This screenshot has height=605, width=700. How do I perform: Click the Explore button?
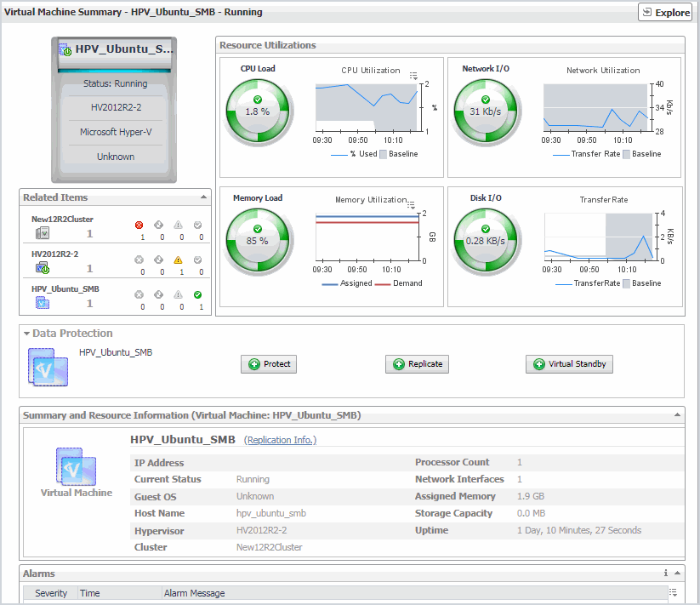point(665,13)
